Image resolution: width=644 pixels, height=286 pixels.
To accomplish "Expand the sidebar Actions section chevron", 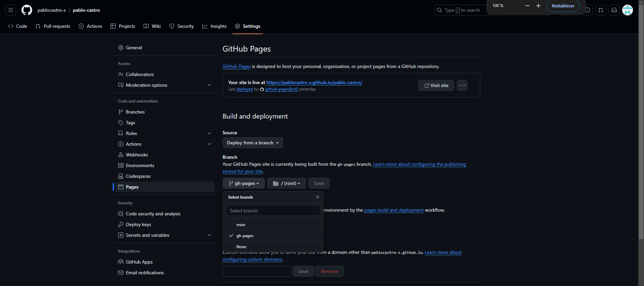I will [x=209, y=144].
